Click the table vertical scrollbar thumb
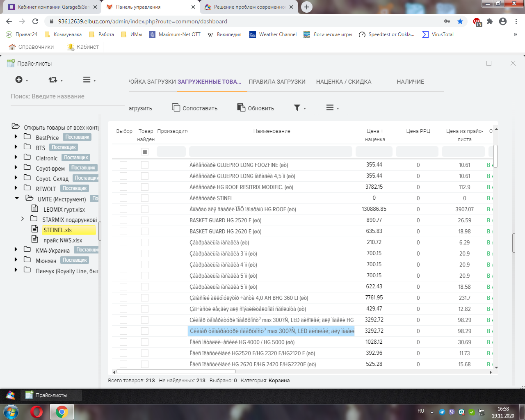The image size is (525, 420). 495,156
